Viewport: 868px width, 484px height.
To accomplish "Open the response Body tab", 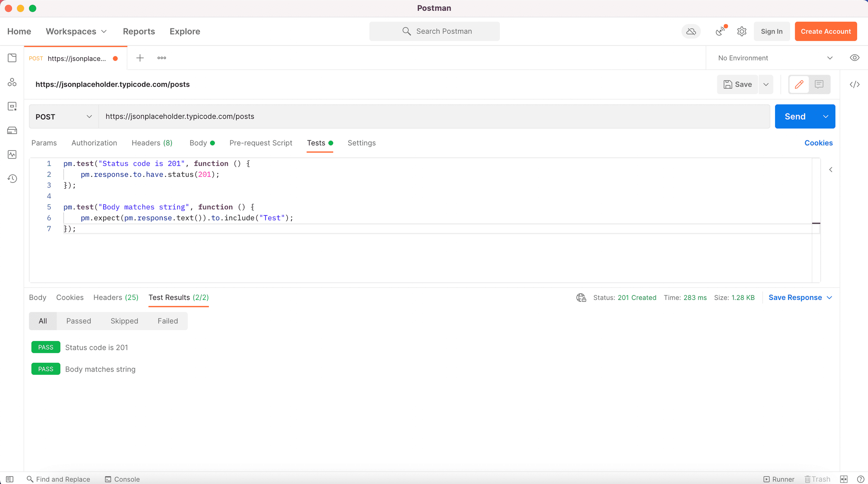I will 38,298.
